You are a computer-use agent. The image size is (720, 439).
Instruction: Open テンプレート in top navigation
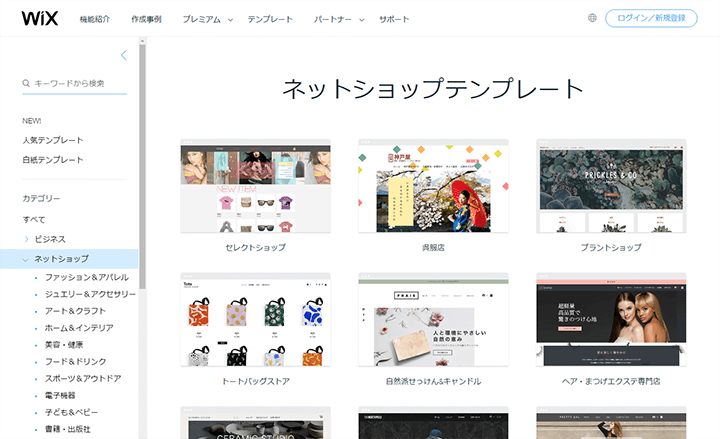tap(270, 19)
